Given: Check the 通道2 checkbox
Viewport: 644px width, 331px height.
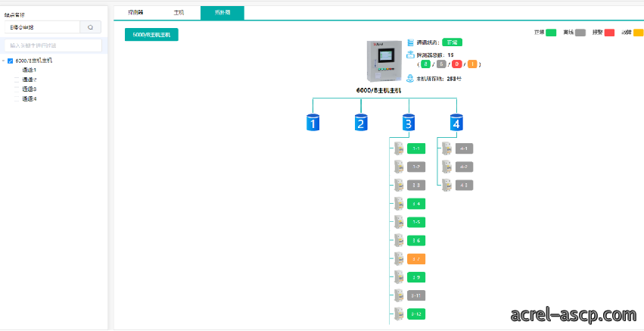Looking at the screenshot, I should point(17,80).
